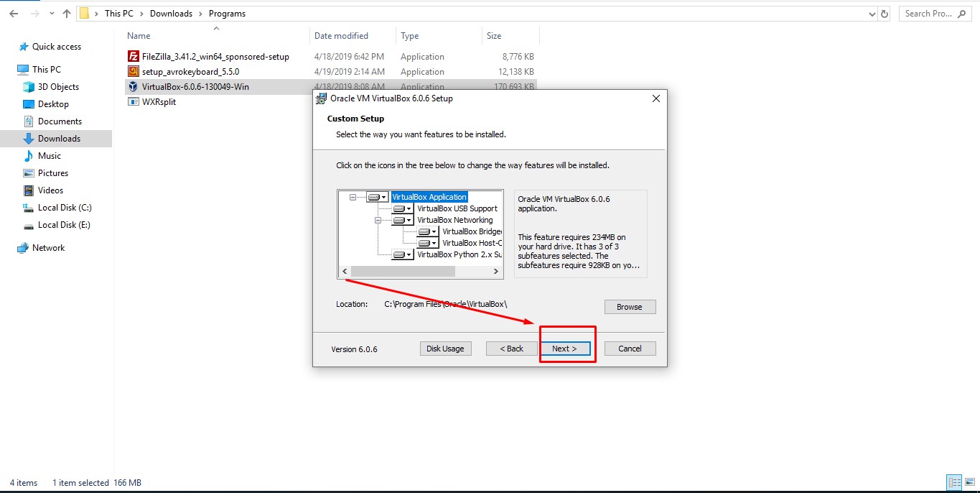The height and width of the screenshot is (493, 980).
Task: Open Local Disk (C:) drive icon
Action: pyautogui.click(x=29, y=208)
